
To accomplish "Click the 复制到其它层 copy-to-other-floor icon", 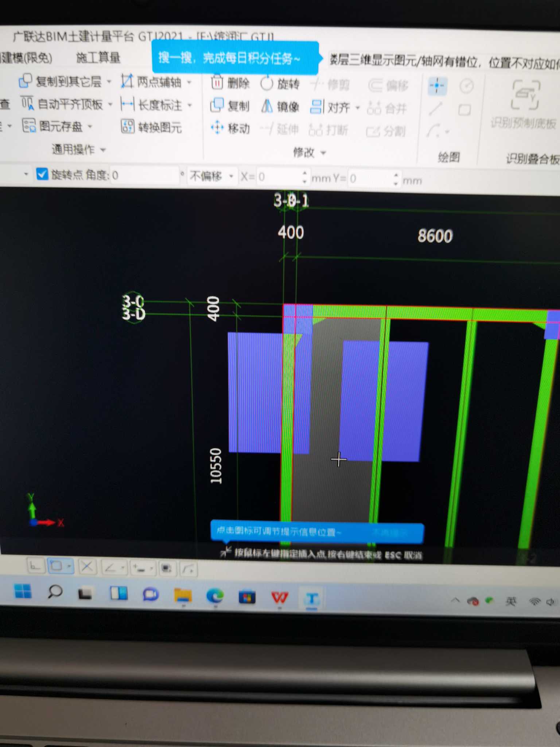I will pyautogui.click(x=25, y=81).
